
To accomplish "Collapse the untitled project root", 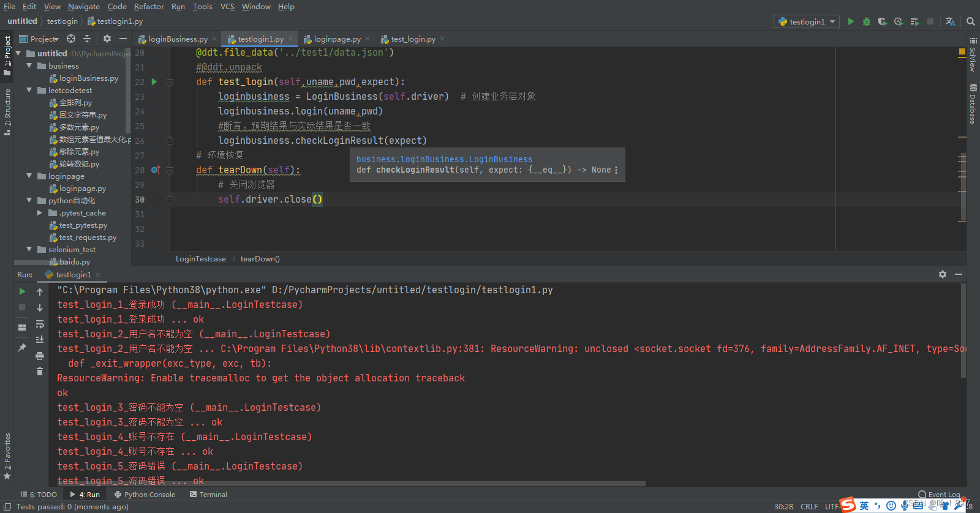I will pyautogui.click(x=18, y=53).
